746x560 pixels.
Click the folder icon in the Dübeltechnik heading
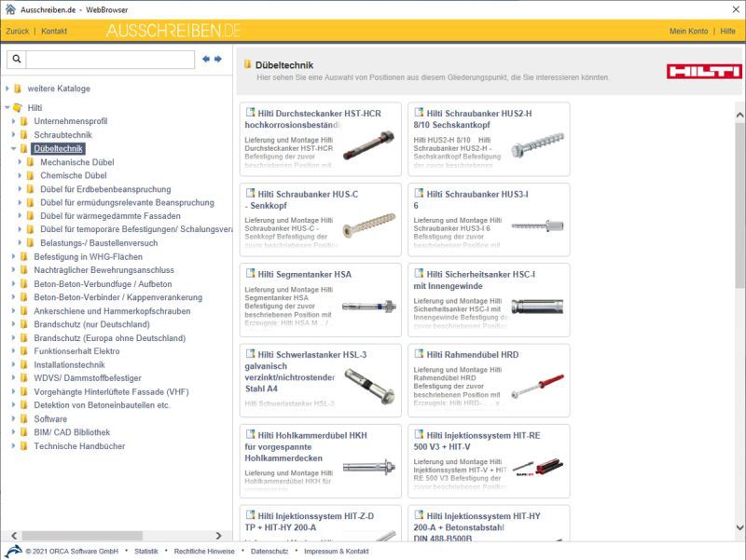(x=247, y=64)
